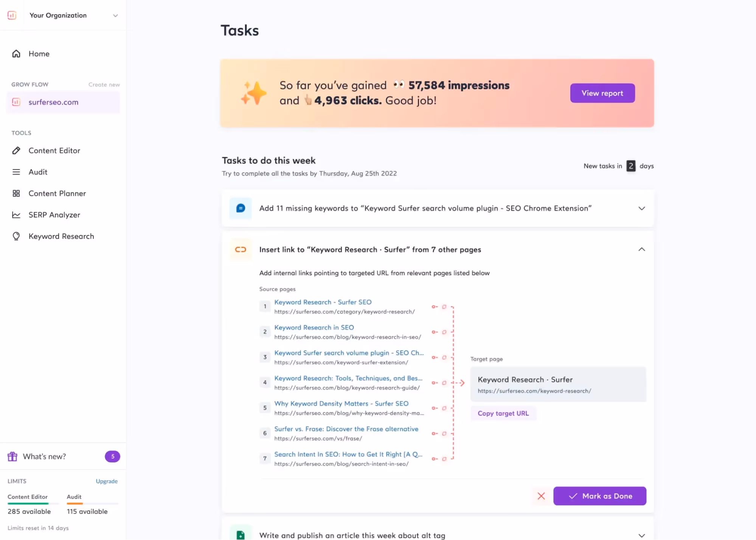756x540 pixels.
Task: Click the Keyword Research bulb icon
Action: coord(16,236)
